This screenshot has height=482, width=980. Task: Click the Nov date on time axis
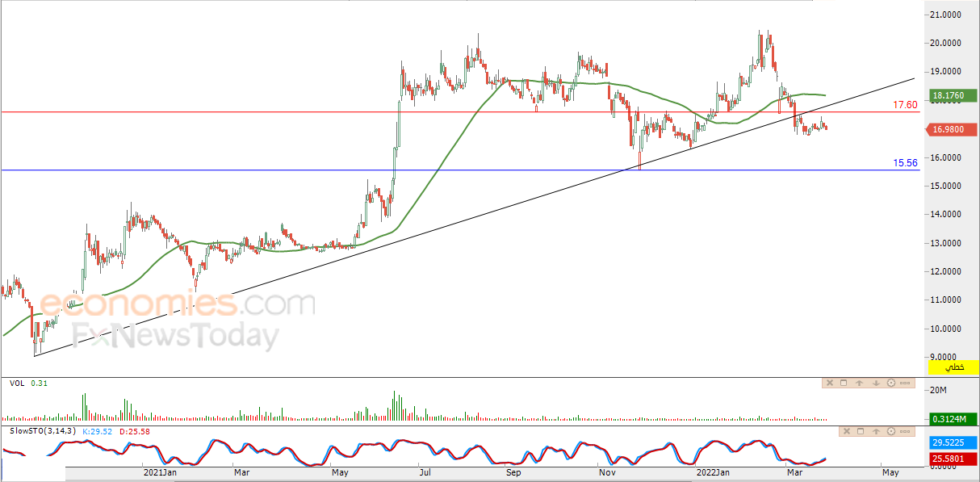(607, 472)
